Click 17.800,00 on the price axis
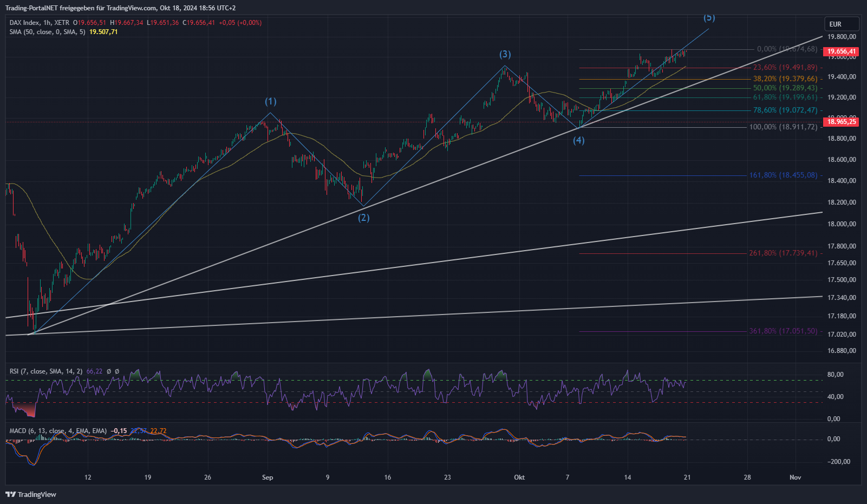Image resolution: width=867 pixels, height=504 pixels. (x=842, y=246)
